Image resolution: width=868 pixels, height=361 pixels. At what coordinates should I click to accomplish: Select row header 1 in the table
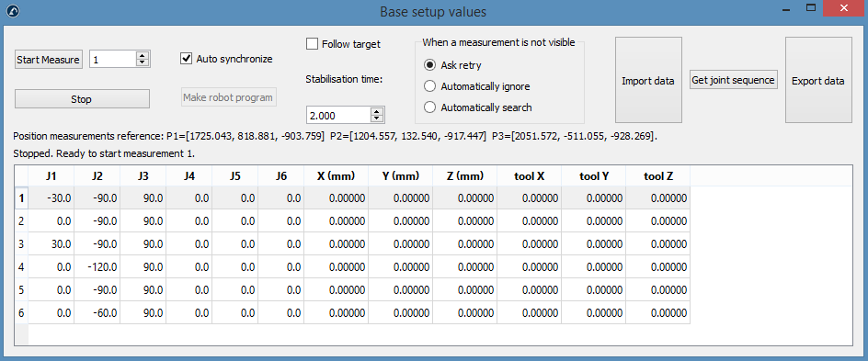point(21,197)
